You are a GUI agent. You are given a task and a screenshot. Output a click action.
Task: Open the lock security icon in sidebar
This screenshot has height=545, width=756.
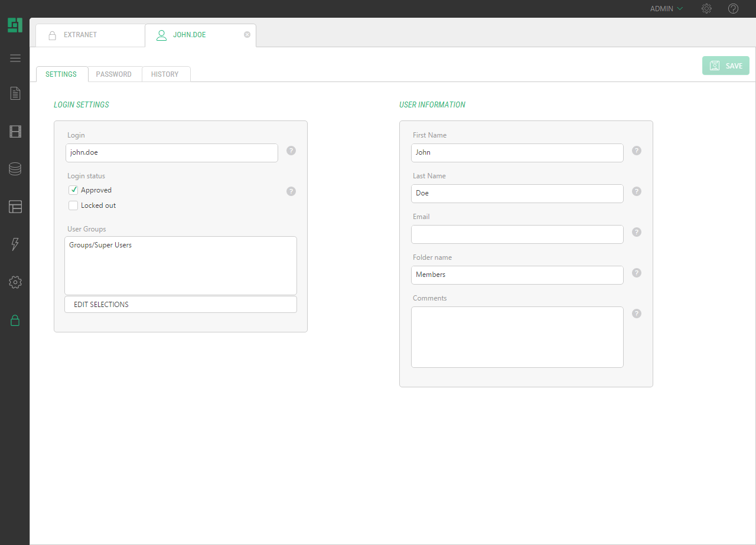tap(15, 321)
